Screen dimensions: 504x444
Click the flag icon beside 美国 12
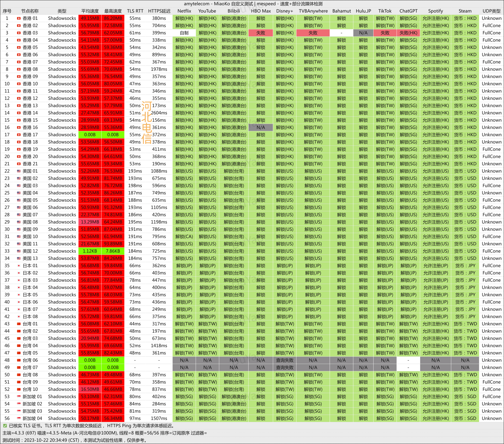[x=19, y=251]
